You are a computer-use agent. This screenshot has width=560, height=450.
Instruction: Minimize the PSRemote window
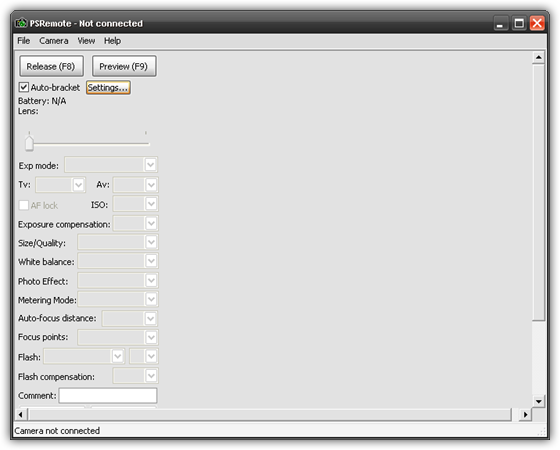(x=500, y=24)
